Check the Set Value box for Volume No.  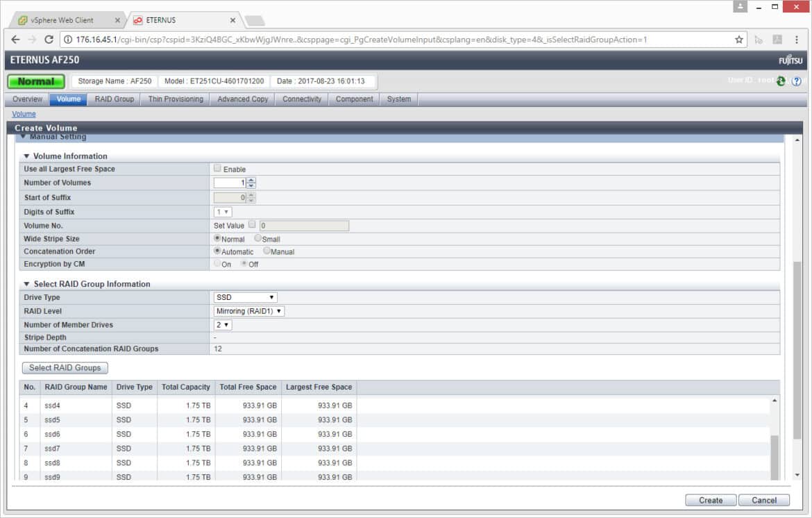252,224
